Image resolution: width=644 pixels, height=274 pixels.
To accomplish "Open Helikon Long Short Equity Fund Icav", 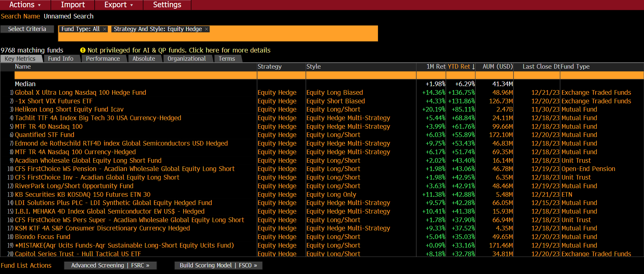I will pyautogui.click(x=69, y=110).
